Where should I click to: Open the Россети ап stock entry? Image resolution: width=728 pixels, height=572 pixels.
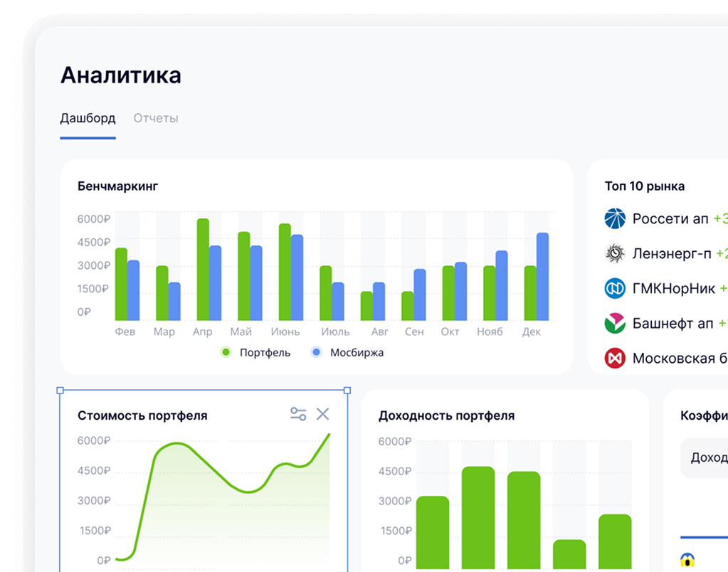point(670,219)
